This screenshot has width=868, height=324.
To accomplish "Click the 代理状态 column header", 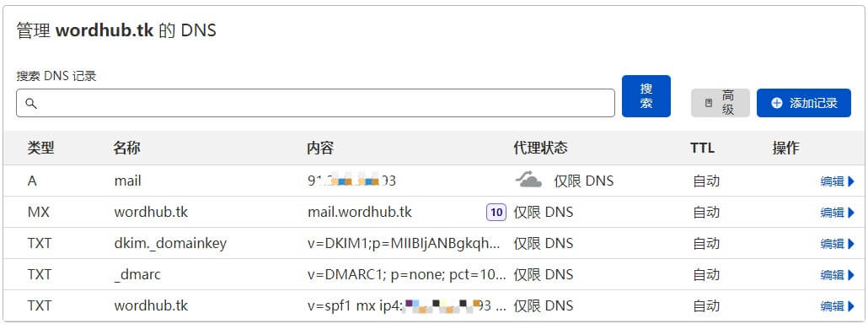I will click(x=540, y=148).
